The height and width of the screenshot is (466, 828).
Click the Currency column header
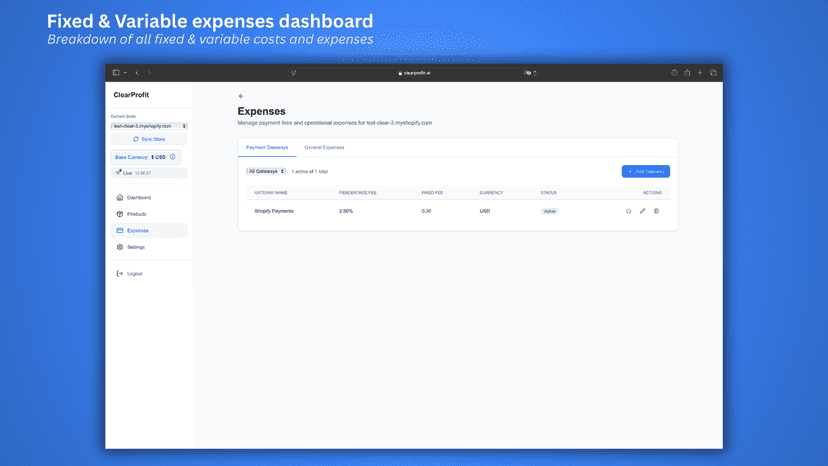[x=491, y=193]
